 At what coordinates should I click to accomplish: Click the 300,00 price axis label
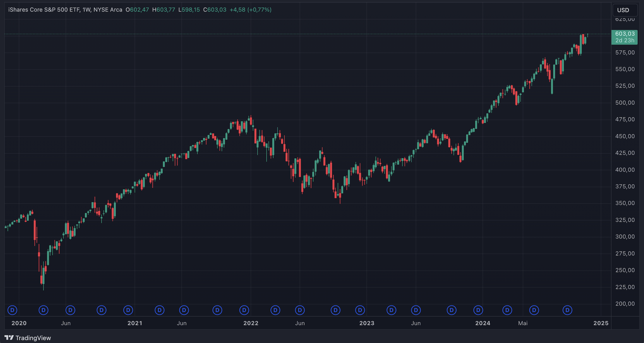[625, 237]
